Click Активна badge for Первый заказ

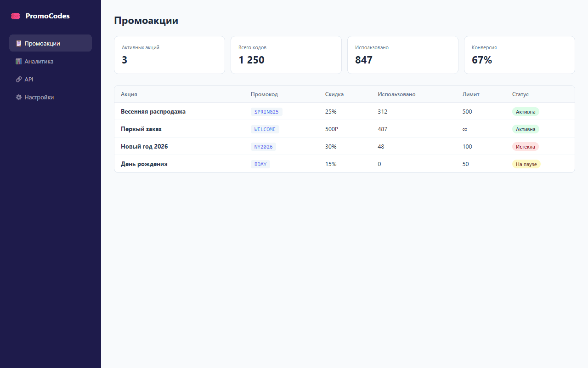pos(526,129)
